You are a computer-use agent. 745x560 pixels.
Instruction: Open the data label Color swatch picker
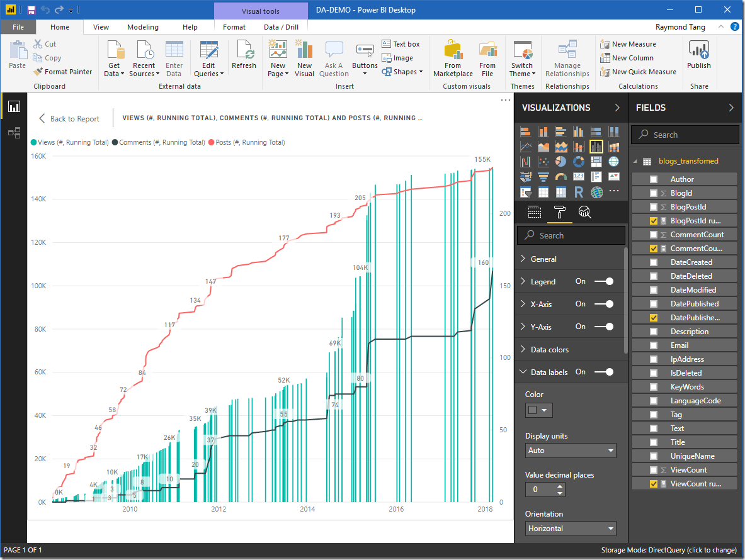(x=538, y=410)
